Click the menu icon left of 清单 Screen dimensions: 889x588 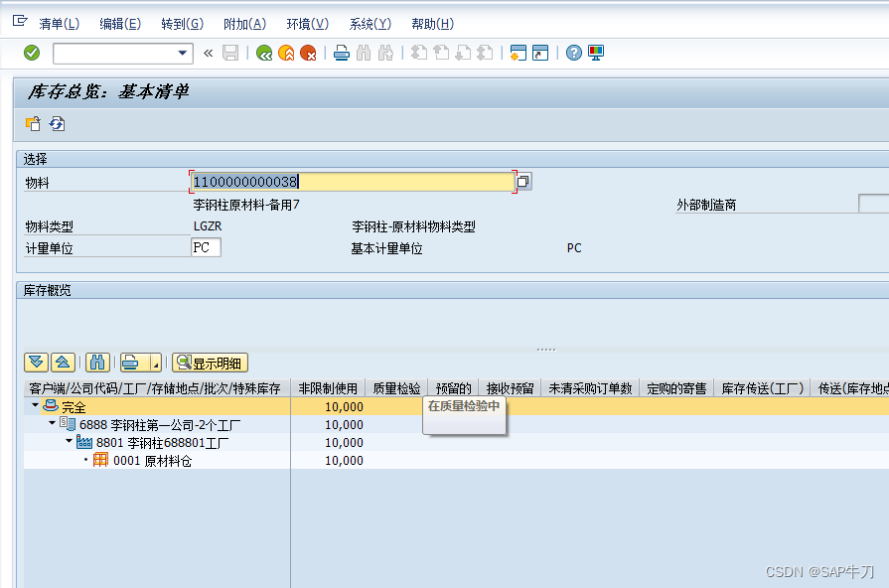click(20, 22)
